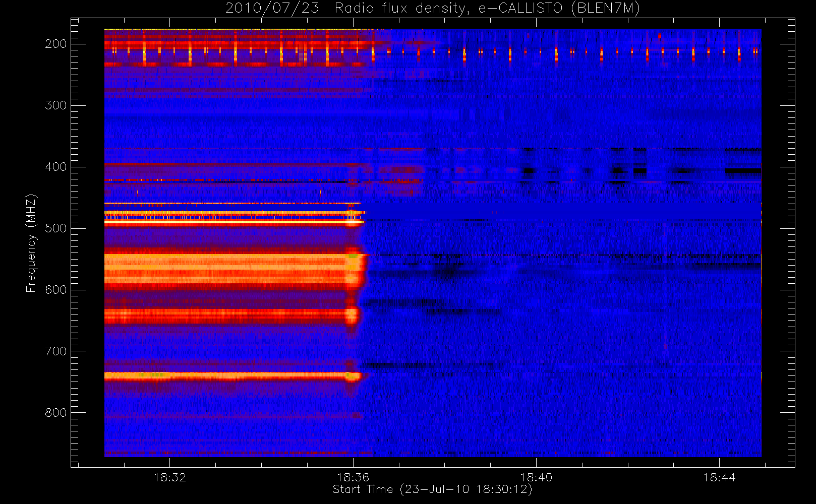The image size is (816, 504).
Task: Select the 200 frequency tick label
Action: 56,44
